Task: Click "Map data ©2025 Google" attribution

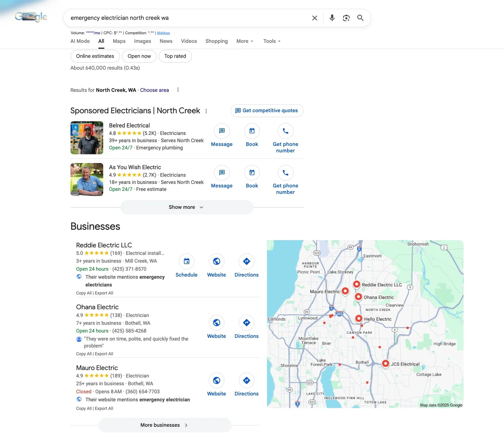Action: (441, 405)
